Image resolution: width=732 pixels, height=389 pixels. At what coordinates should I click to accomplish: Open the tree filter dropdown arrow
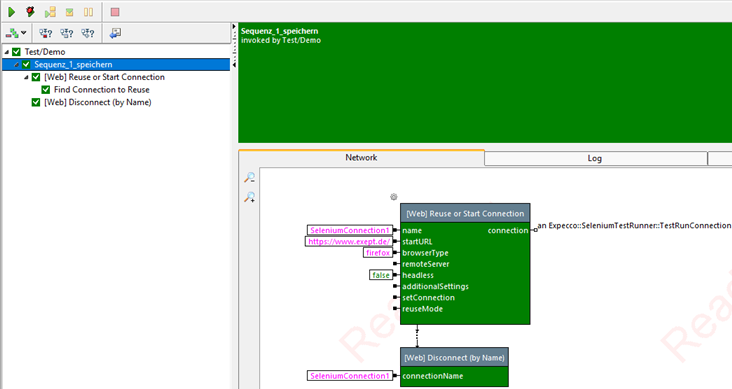click(24, 33)
